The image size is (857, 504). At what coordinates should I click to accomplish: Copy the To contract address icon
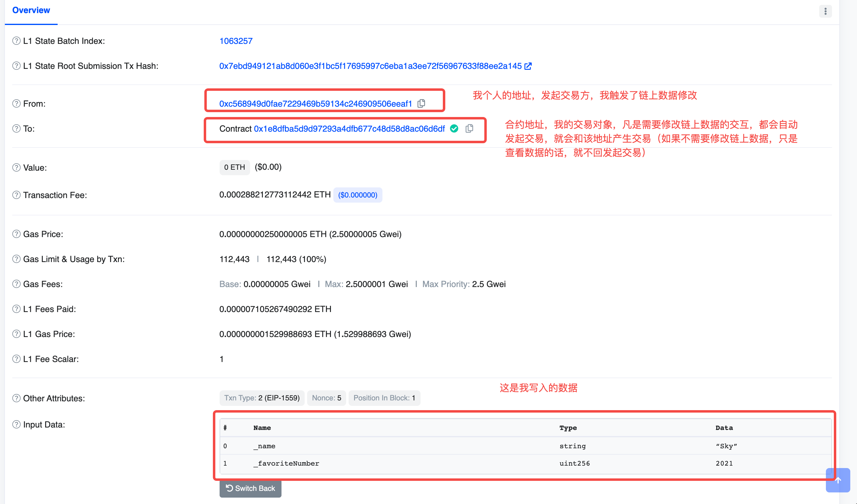pos(469,129)
